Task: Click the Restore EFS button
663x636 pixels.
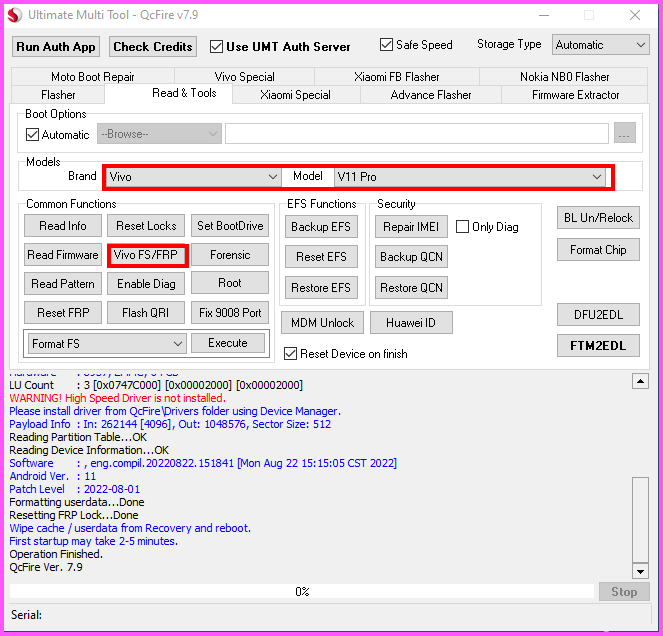Action: click(321, 288)
